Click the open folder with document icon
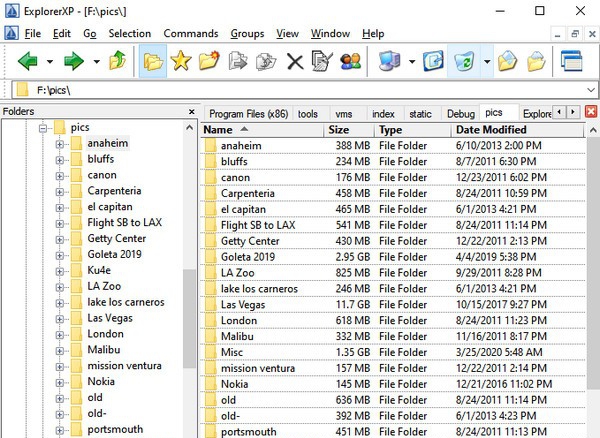 click(x=507, y=61)
